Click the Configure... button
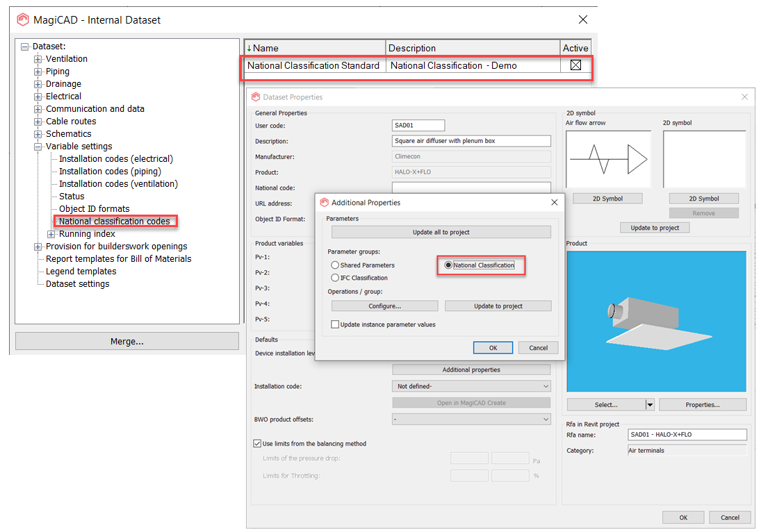761x532 pixels. 384,306
